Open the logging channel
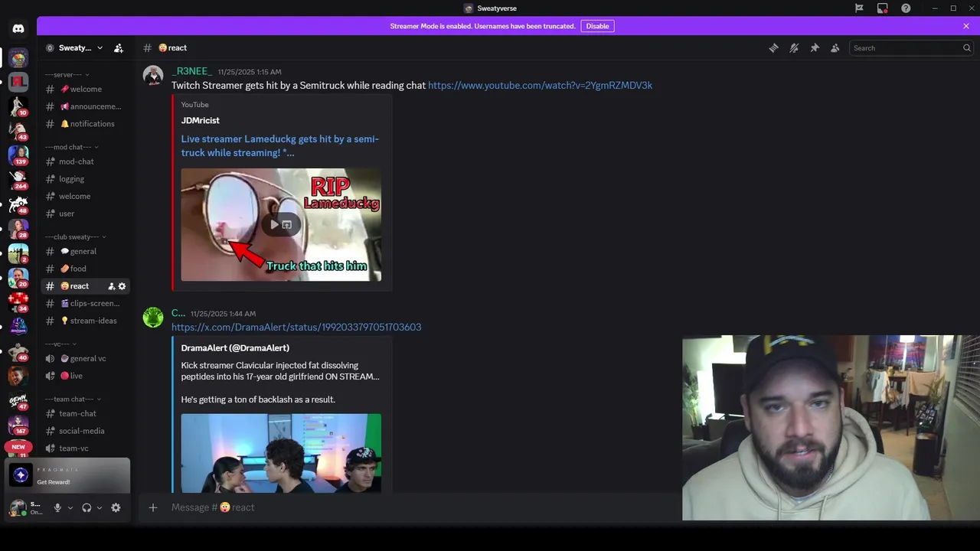The image size is (980, 551). (85, 179)
